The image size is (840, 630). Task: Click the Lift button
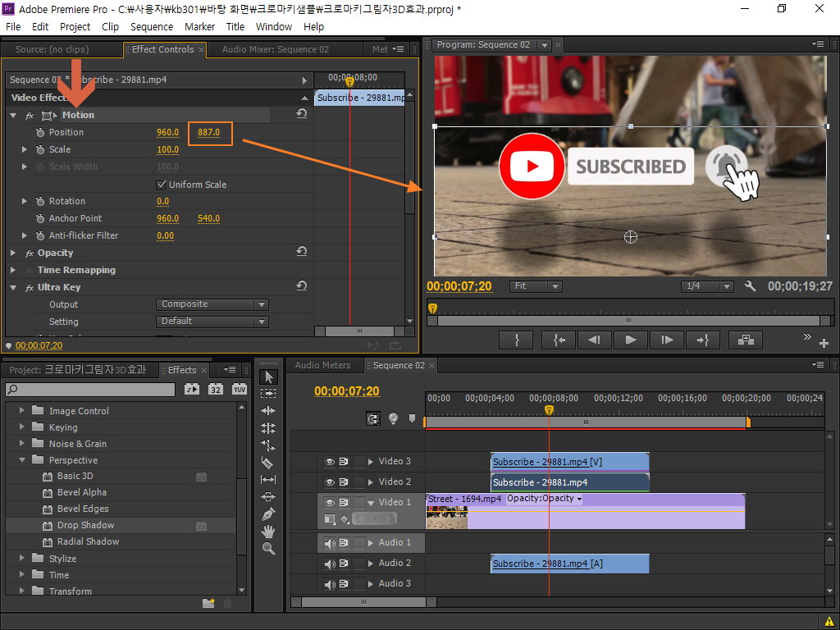(x=746, y=340)
